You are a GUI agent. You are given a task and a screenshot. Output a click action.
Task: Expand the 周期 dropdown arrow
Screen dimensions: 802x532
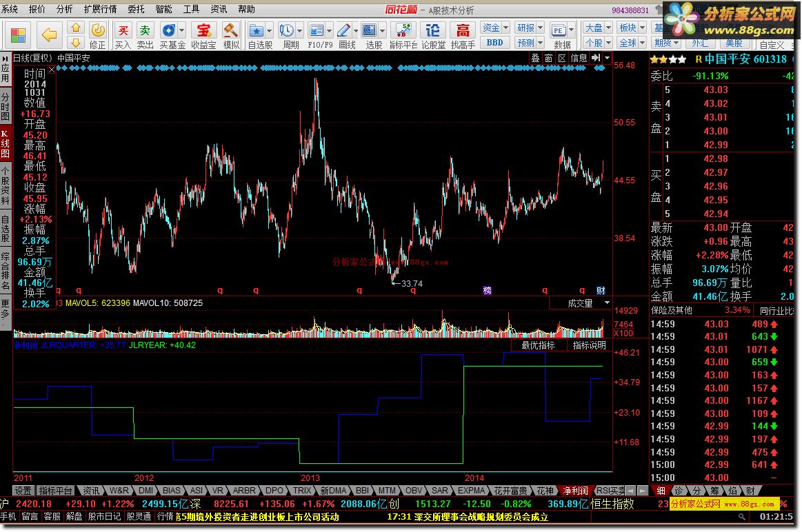(300, 30)
